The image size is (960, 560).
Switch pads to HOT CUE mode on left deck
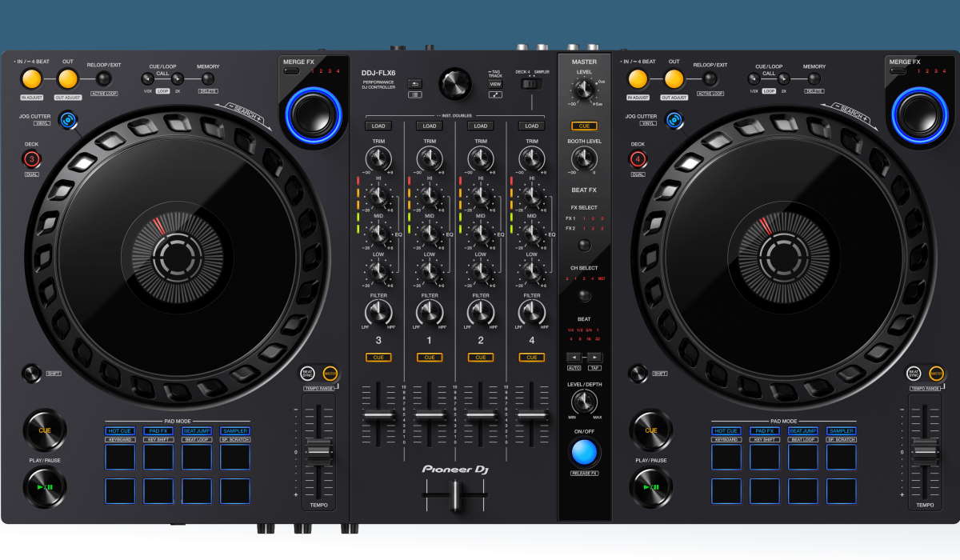pyautogui.click(x=118, y=430)
